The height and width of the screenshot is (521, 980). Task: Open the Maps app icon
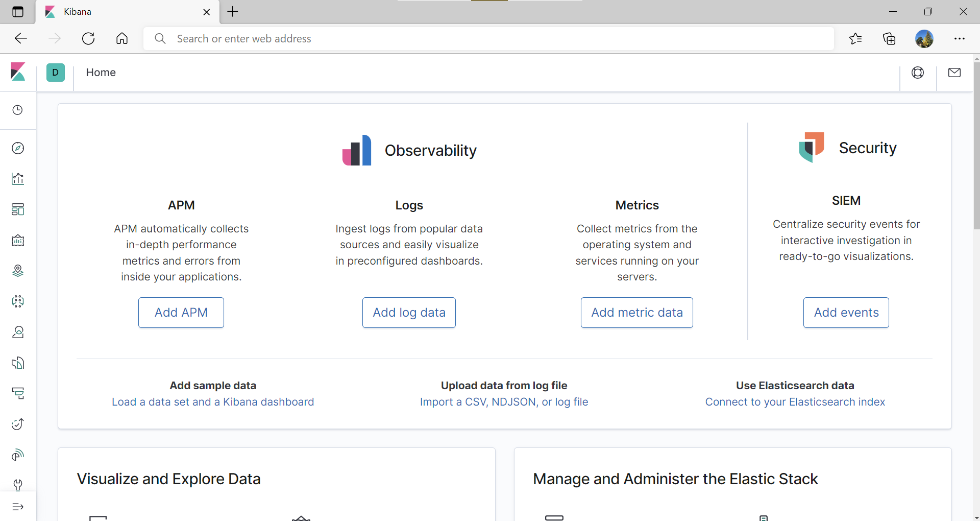coord(18,271)
